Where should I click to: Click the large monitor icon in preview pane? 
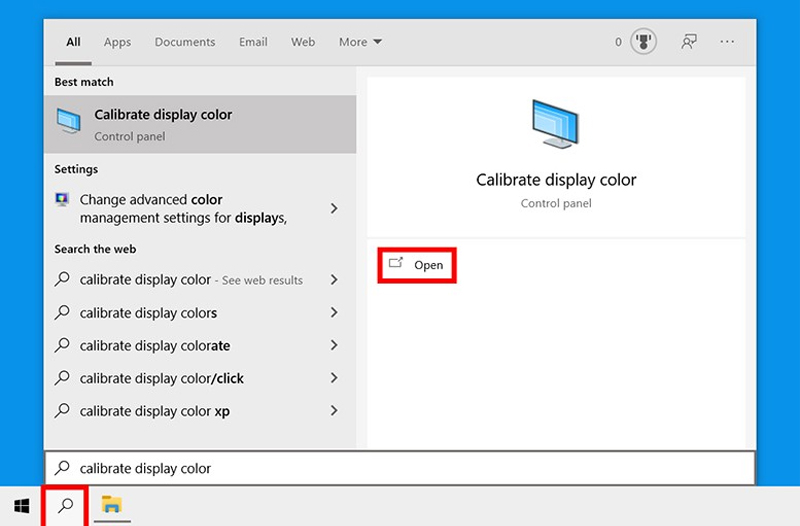555,124
